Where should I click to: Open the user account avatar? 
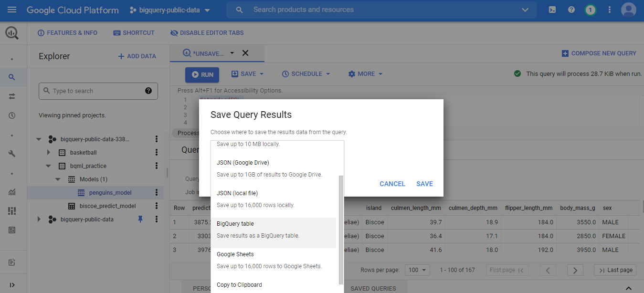tap(628, 10)
